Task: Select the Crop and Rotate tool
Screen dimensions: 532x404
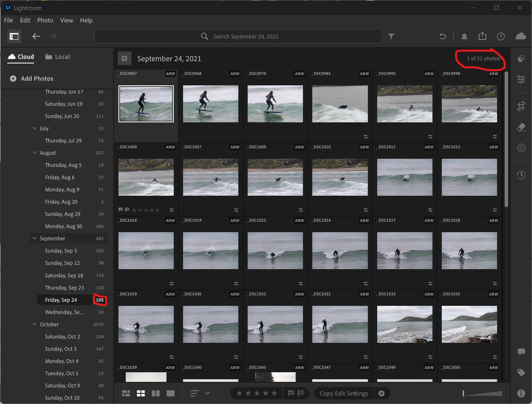Action: pos(521,106)
